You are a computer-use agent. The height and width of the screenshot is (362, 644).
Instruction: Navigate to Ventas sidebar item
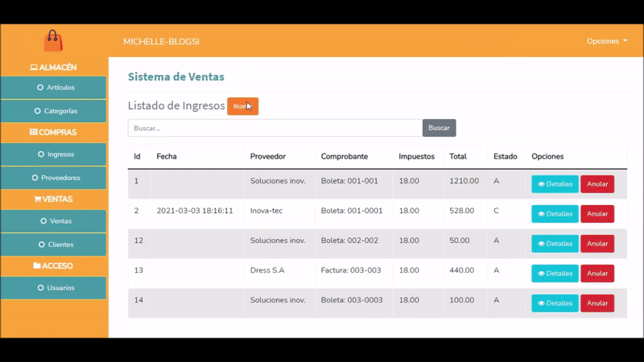pyautogui.click(x=54, y=220)
